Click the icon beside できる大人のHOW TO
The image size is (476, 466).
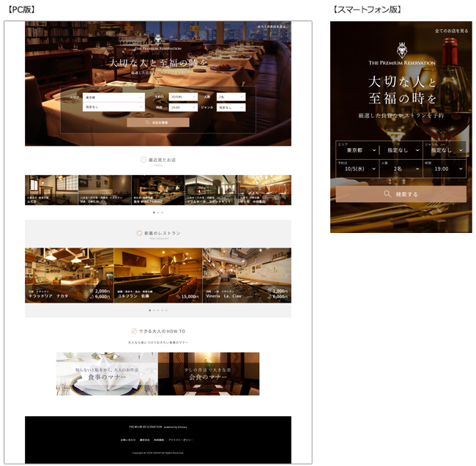[x=134, y=331]
